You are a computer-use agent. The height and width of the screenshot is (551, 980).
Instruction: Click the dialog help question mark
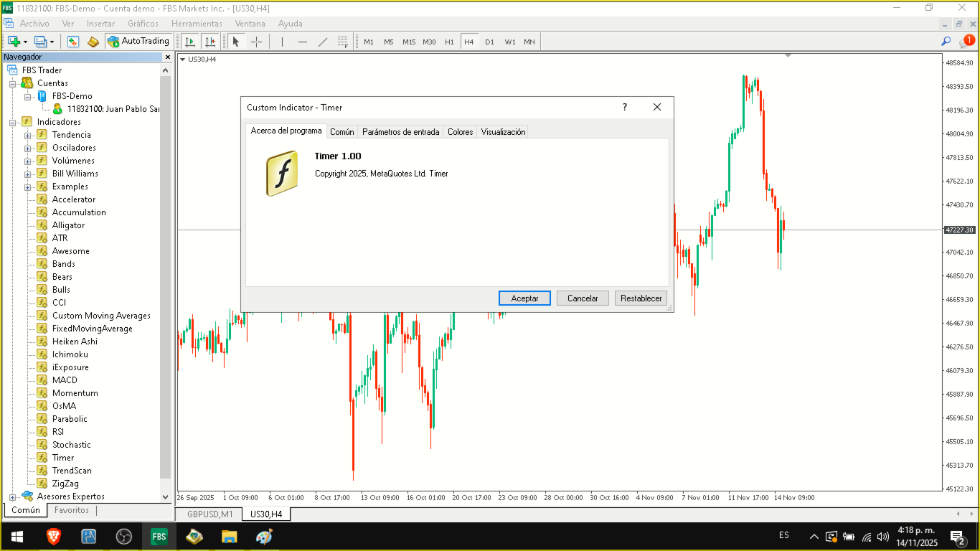[x=625, y=107]
